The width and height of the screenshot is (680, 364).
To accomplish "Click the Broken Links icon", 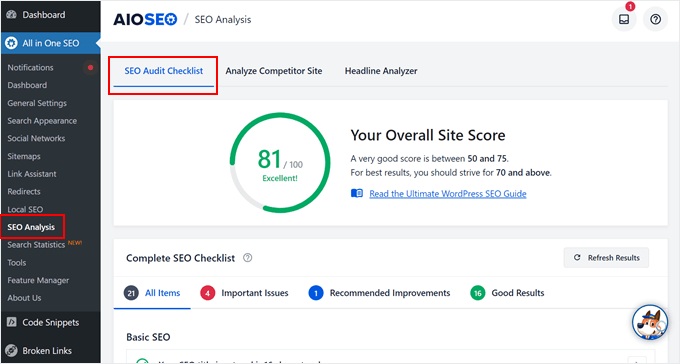I will (x=11, y=351).
